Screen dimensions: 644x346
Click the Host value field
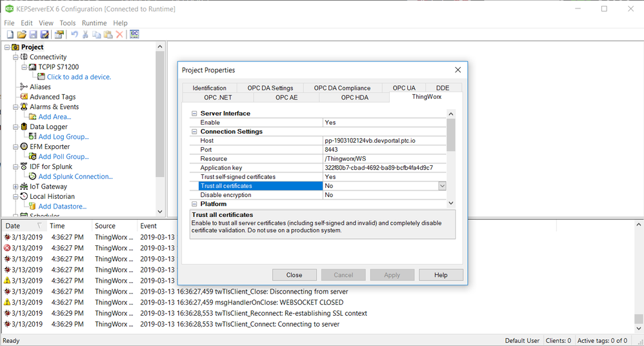(383, 141)
